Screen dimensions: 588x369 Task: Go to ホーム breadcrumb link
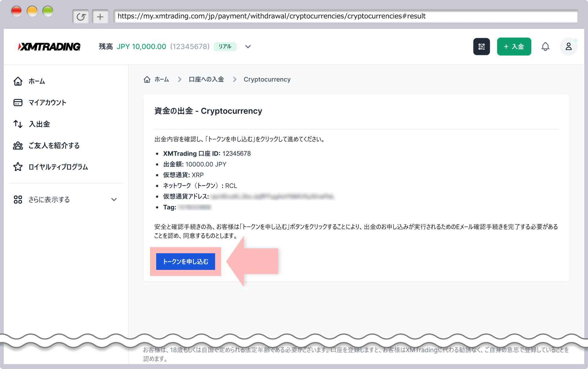click(162, 79)
